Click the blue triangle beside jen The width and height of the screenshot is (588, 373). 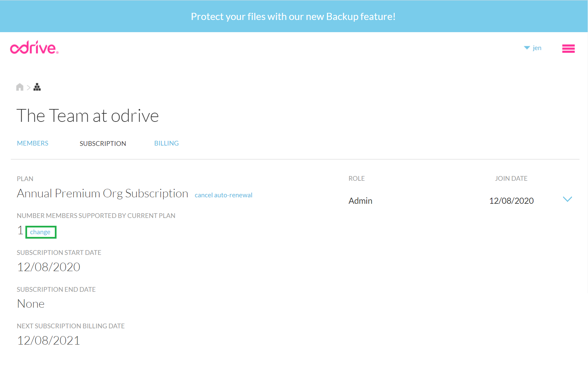[526, 48]
